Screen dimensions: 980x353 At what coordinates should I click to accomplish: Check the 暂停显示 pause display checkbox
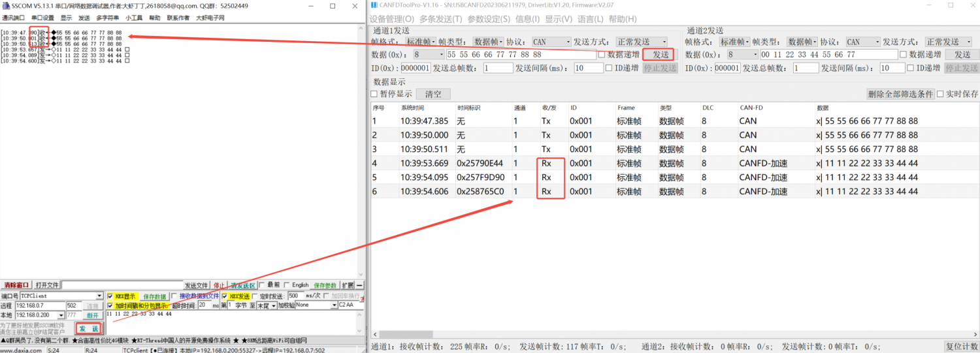click(x=374, y=94)
